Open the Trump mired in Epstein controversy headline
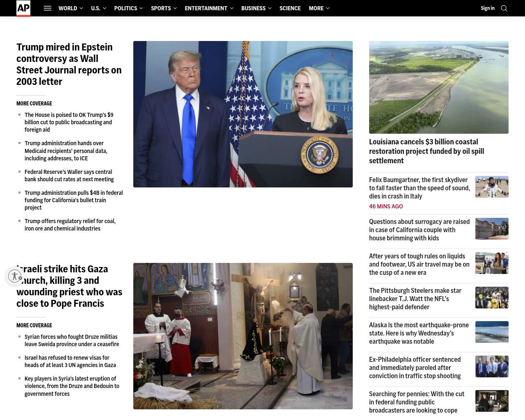This screenshot has width=525, height=420. point(69,64)
